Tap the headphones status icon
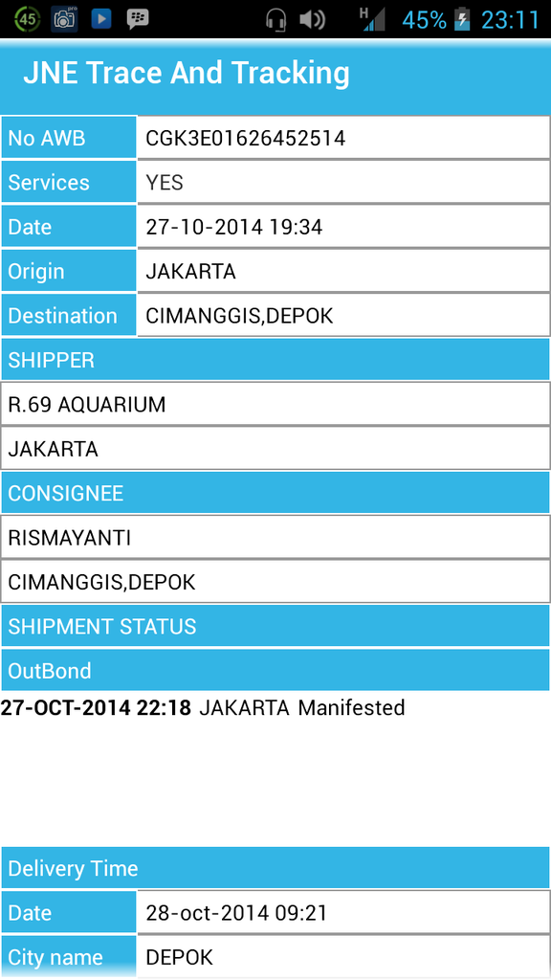This screenshot has width=551, height=980. point(275,20)
